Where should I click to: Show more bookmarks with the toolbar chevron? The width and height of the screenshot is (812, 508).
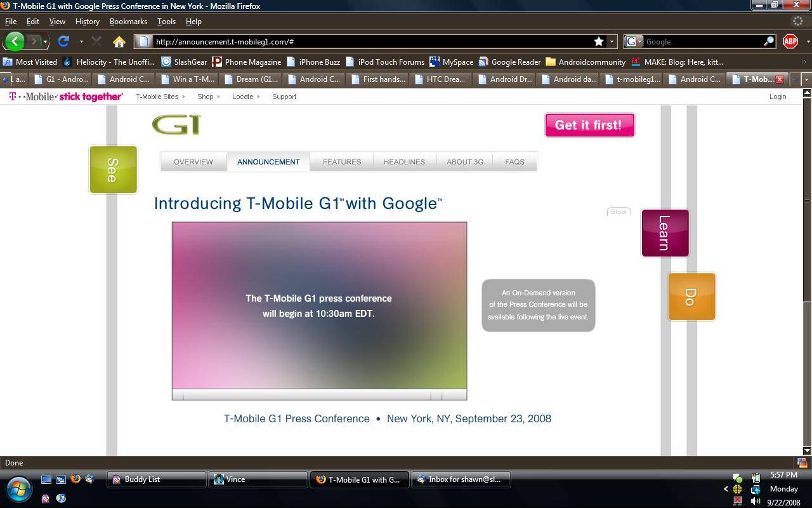pos(804,62)
